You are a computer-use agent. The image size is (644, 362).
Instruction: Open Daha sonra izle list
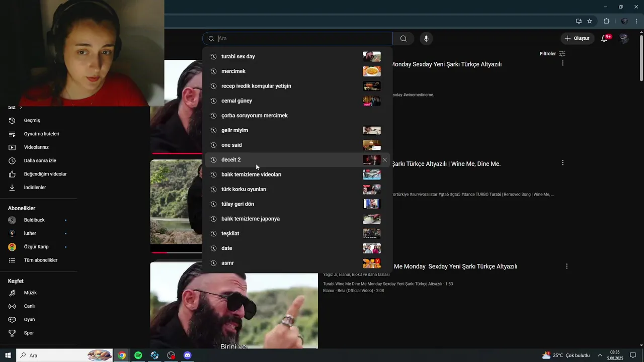(x=40, y=161)
